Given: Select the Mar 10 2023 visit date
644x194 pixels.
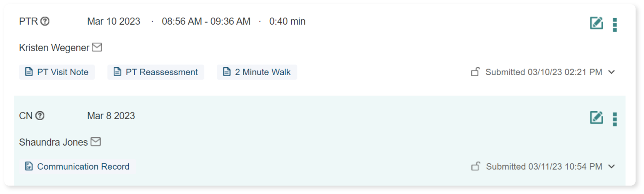Looking at the screenshot, I should click(114, 21).
